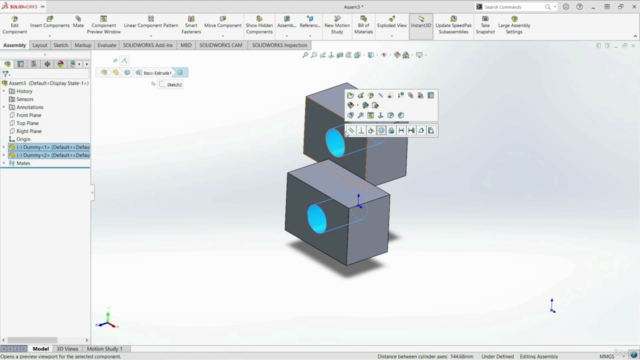The height and width of the screenshot is (360, 640).
Task: Click the Smart Fasteners tool
Action: [191, 25]
